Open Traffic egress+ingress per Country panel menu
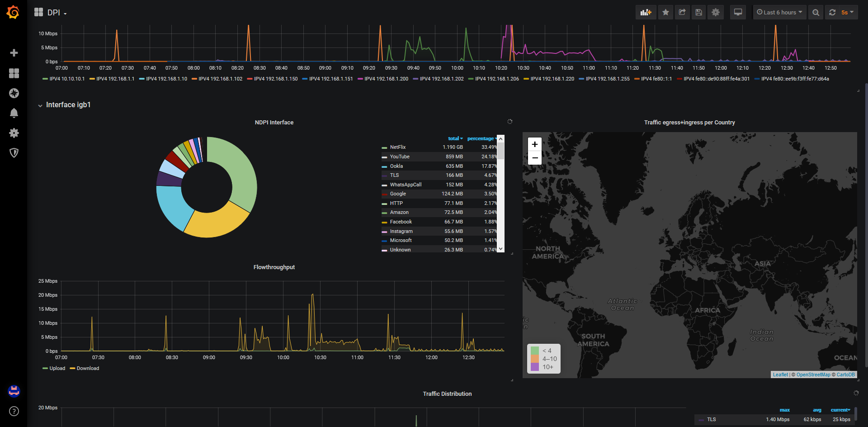 689,123
